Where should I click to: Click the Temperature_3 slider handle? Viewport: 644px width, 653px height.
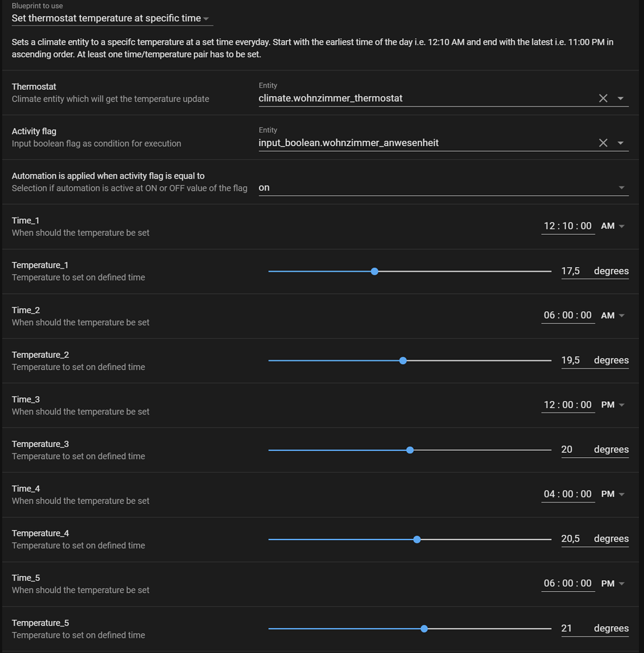410,450
